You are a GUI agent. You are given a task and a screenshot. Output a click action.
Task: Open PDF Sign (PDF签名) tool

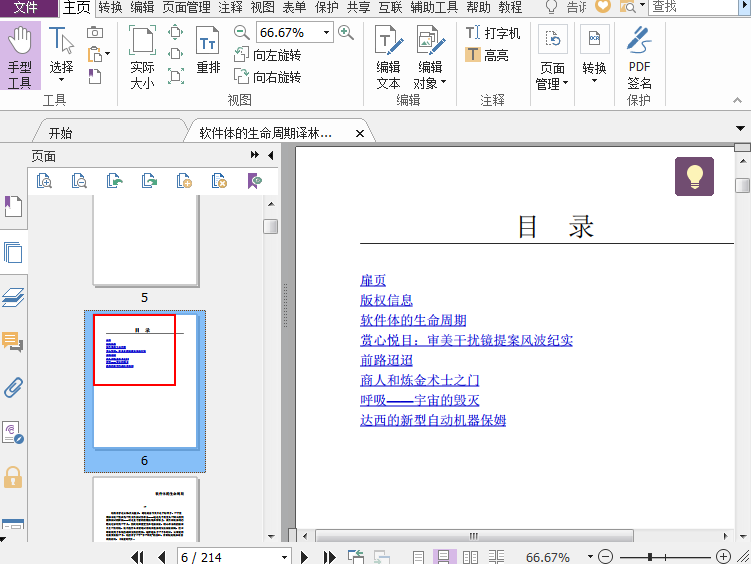click(639, 57)
